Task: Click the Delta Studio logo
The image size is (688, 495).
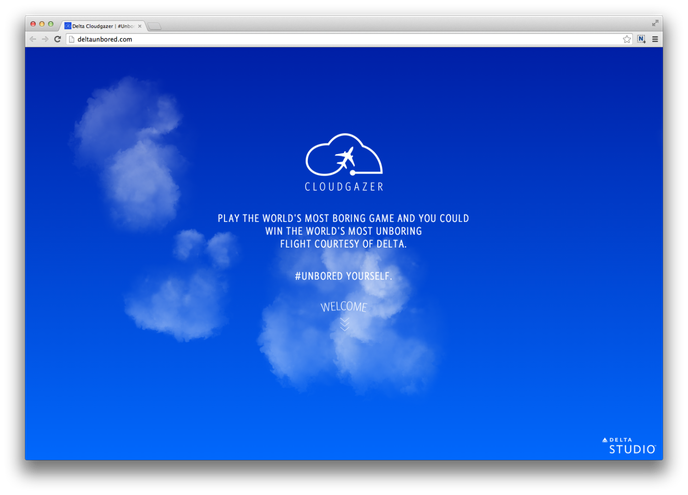Action: click(630, 446)
